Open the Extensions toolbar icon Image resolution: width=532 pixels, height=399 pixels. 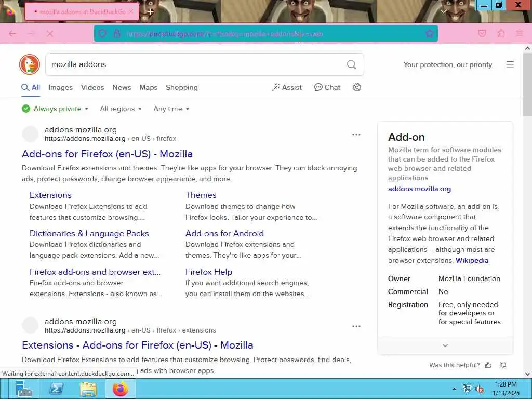pyautogui.click(x=501, y=34)
